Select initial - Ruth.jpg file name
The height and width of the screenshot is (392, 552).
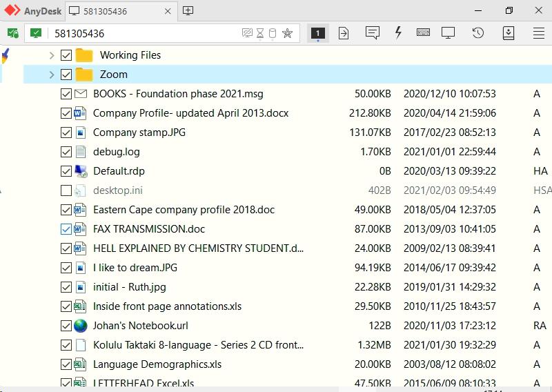pyautogui.click(x=130, y=287)
